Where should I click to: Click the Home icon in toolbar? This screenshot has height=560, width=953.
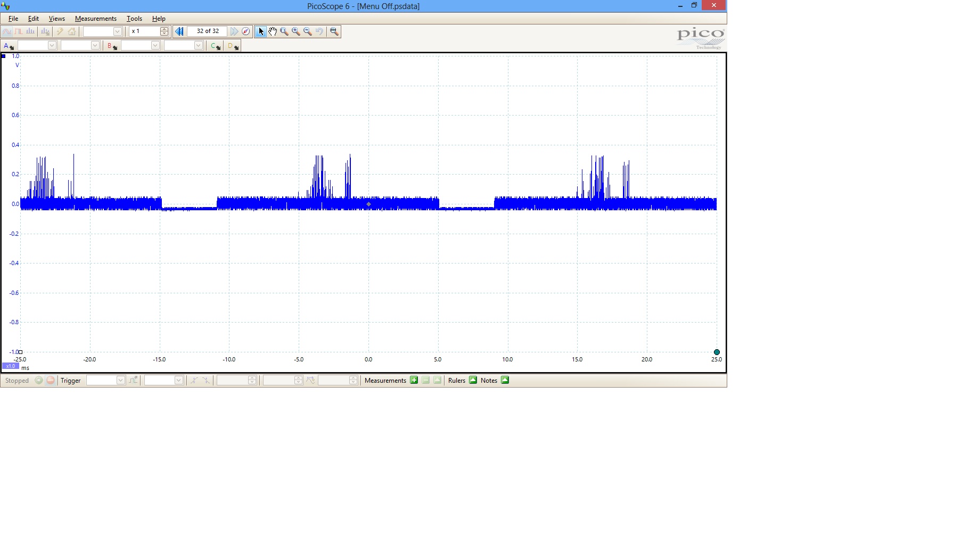point(72,31)
